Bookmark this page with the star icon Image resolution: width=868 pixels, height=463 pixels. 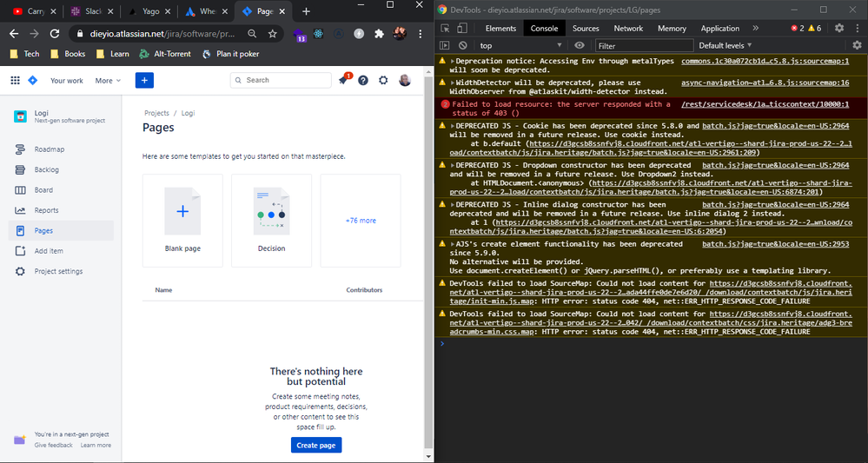pyautogui.click(x=272, y=34)
